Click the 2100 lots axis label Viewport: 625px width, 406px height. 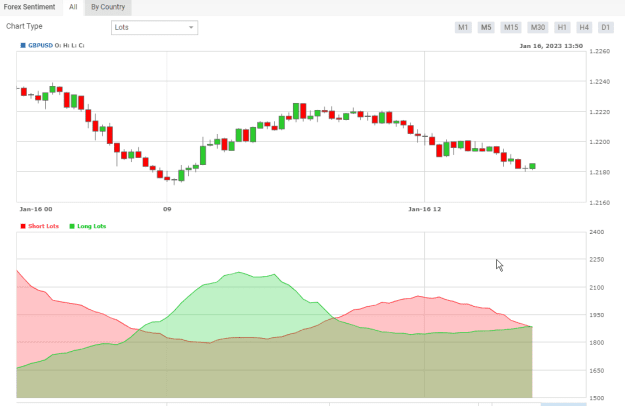coord(597,287)
